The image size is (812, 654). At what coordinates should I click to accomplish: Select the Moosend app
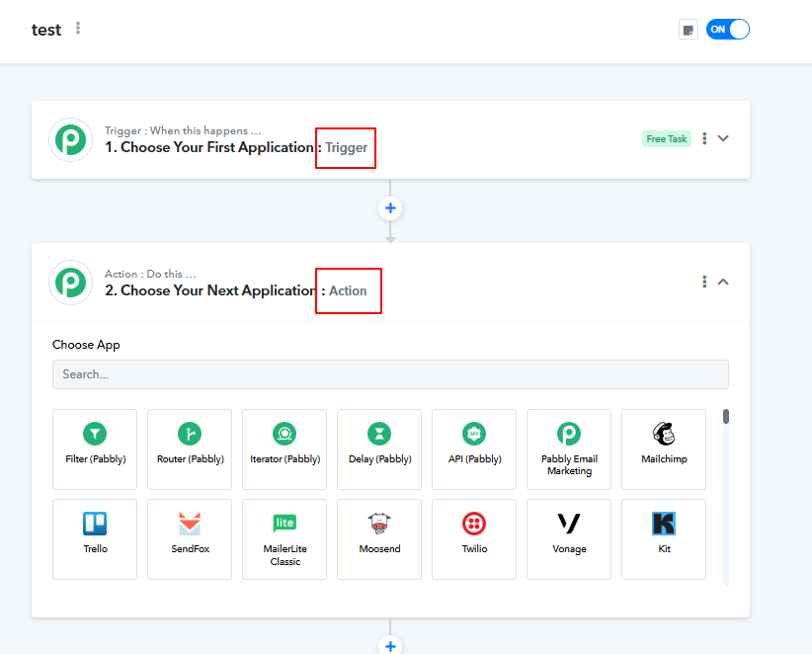pyautogui.click(x=379, y=539)
